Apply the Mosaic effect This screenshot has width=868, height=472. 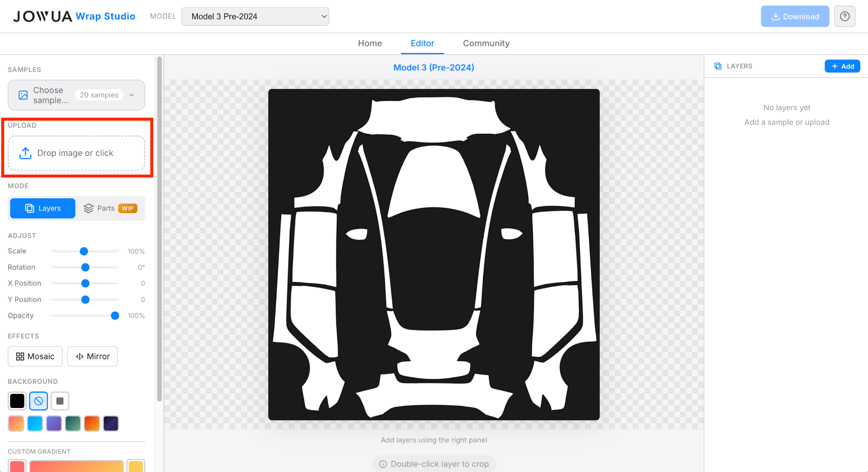[35, 356]
